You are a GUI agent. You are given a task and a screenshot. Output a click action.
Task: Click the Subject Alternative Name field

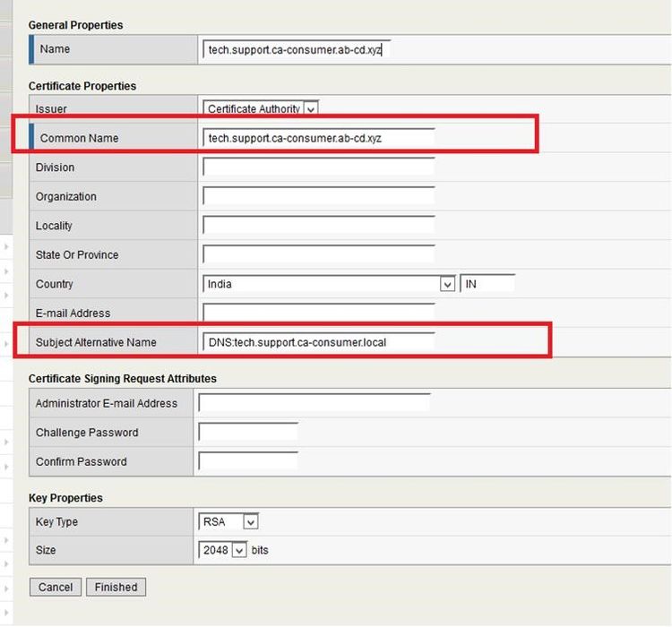tap(318, 342)
